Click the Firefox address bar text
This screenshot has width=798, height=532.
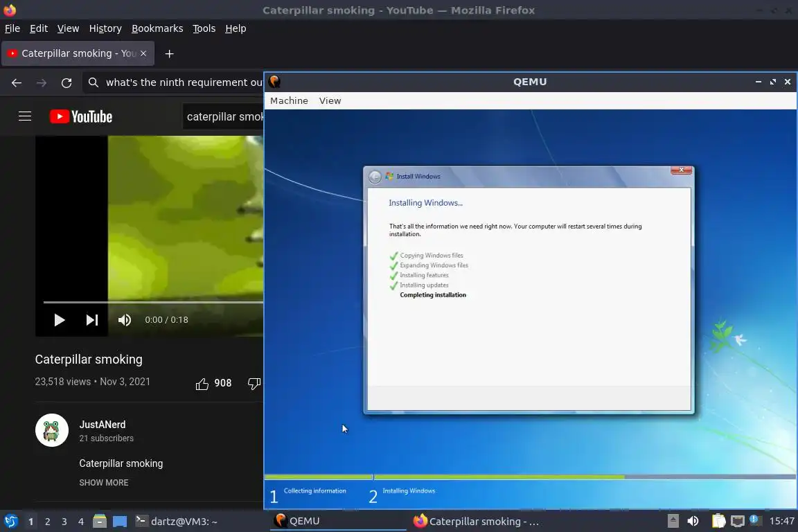[x=184, y=82]
